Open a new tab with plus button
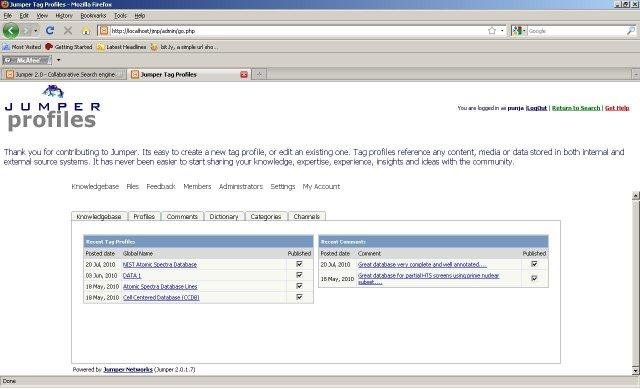The width and height of the screenshot is (640, 389). tap(259, 74)
